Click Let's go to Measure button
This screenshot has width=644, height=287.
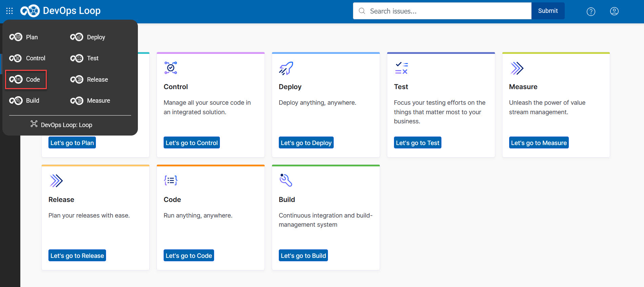tap(539, 143)
